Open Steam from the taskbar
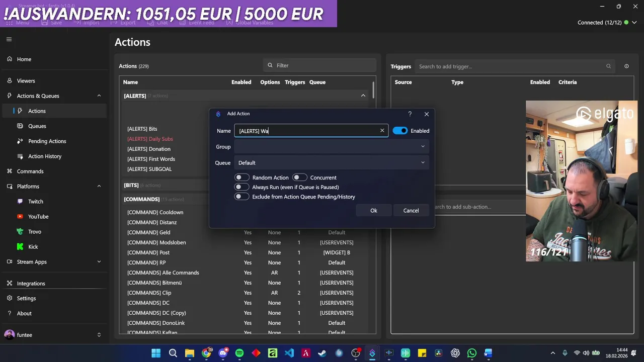 [322, 353]
